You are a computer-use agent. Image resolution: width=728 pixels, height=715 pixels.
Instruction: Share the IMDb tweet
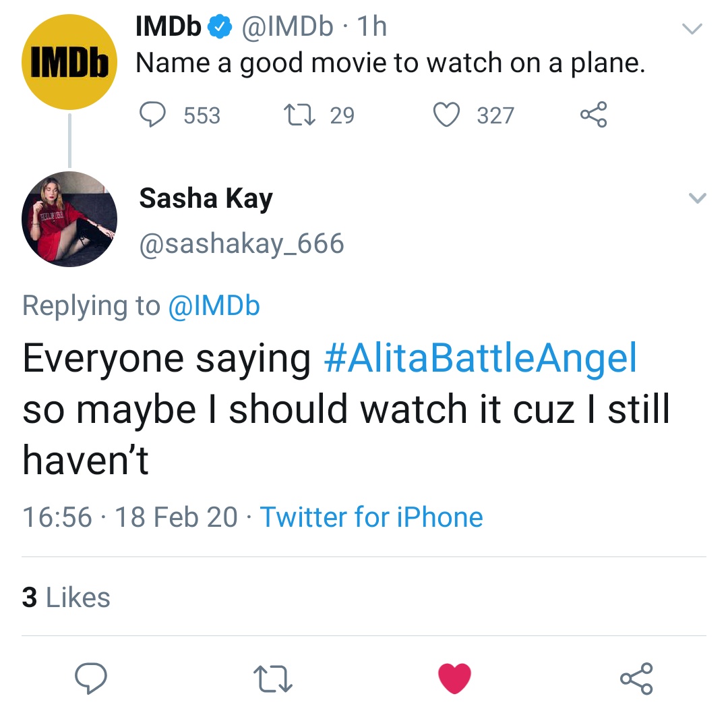point(593,115)
